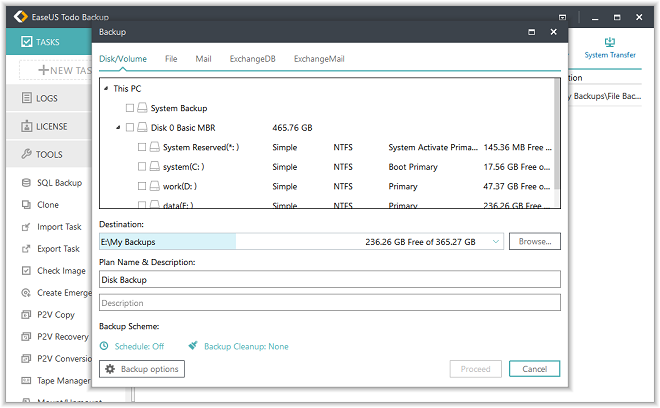The image size is (660, 408).
Task: Collapse the Disk 0 Basic MBR node
Action: click(118, 128)
